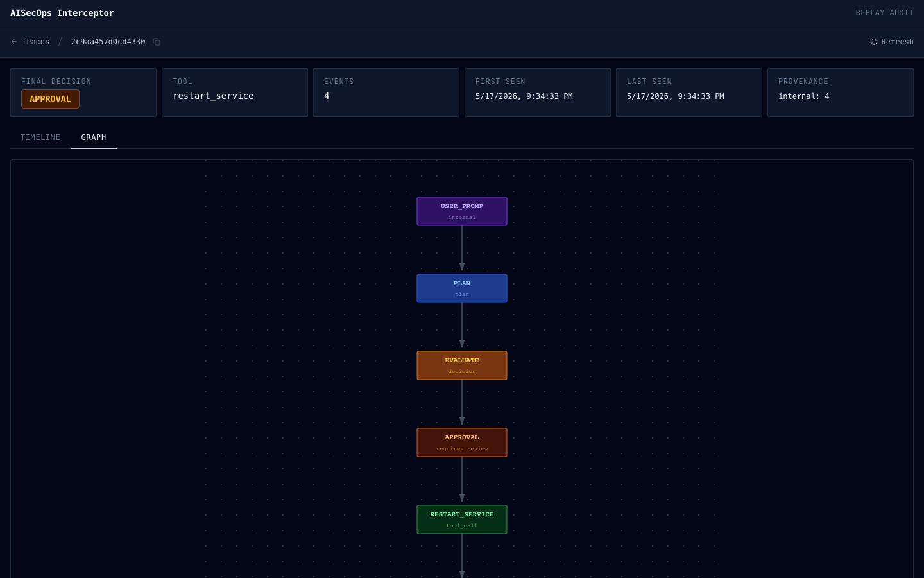This screenshot has height=578, width=924.
Task: Click the Refresh icon
Action: point(873,42)
